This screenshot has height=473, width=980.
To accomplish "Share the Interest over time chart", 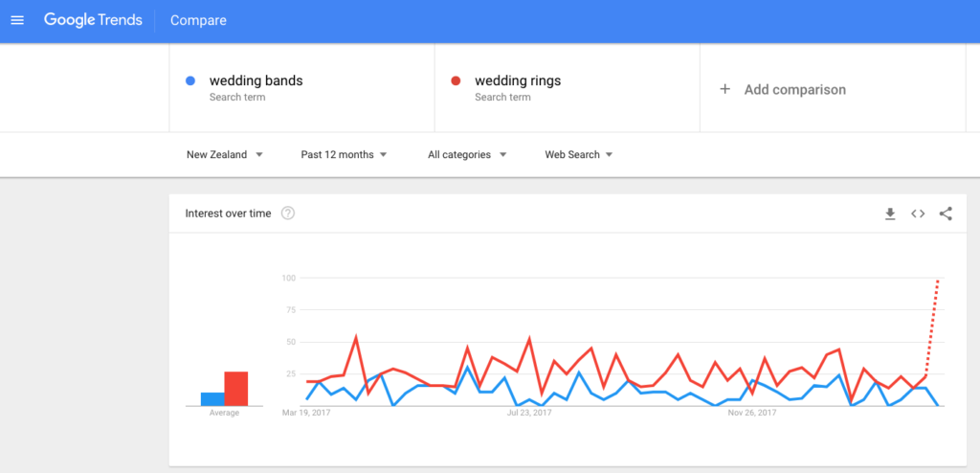I will point(946,214).
